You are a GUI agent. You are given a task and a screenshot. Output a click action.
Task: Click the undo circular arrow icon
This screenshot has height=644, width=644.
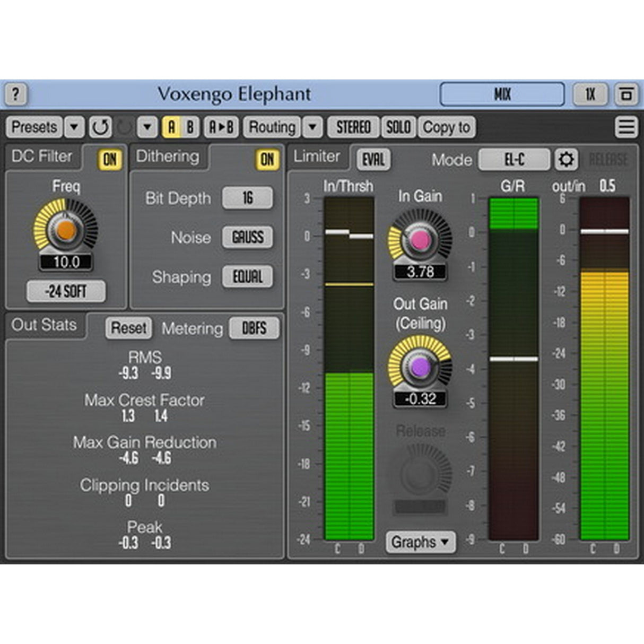pyautogui.click(x=100, y=127)
